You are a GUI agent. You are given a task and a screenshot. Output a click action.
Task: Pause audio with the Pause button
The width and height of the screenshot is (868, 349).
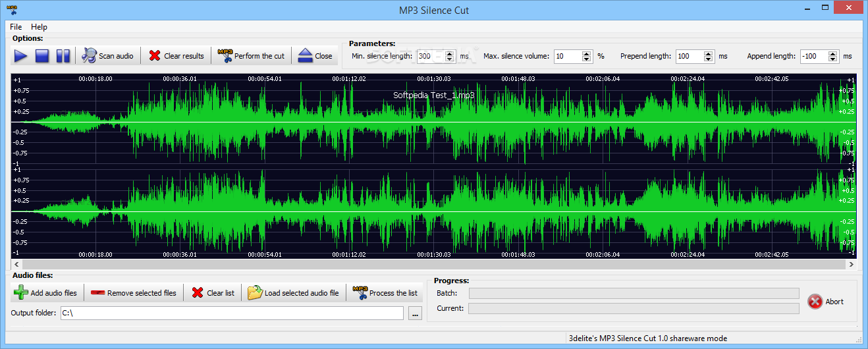[x=63, y=56]
